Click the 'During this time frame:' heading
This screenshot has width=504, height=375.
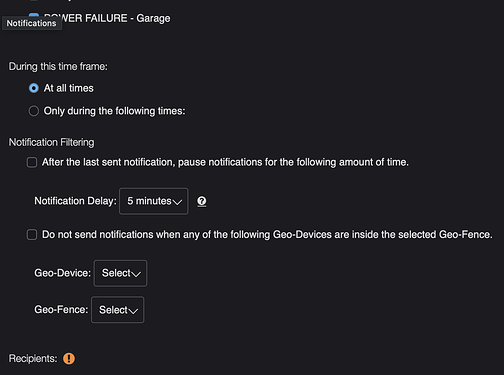[58, 67]
